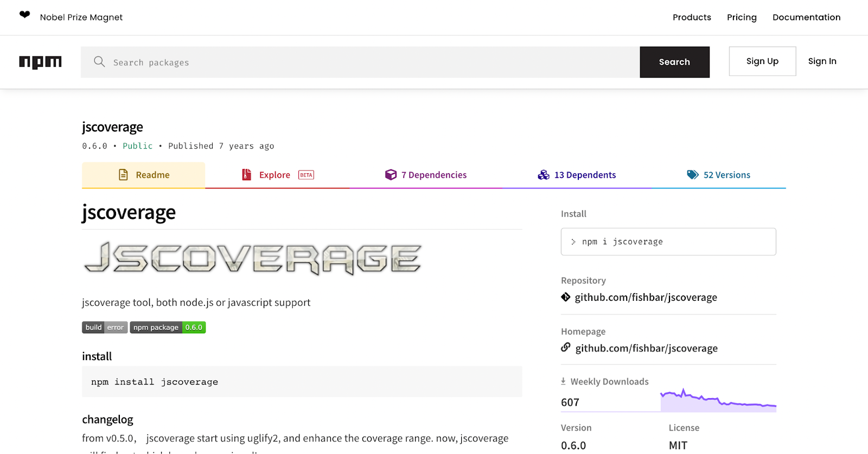This screenshot has height=454, width=868.
Task: Open the npm logo home link
Action: [40, 62]
